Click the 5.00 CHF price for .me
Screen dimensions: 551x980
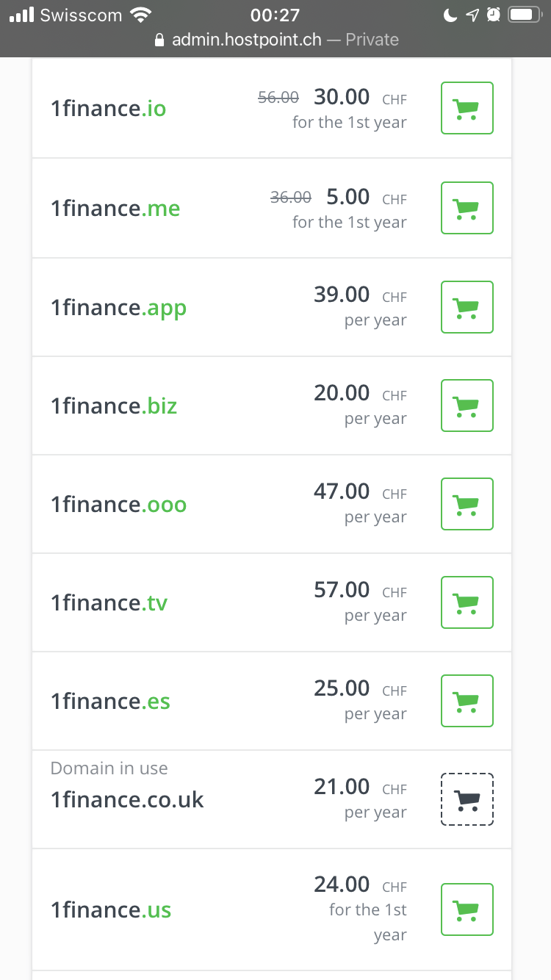tap(347, 197)
